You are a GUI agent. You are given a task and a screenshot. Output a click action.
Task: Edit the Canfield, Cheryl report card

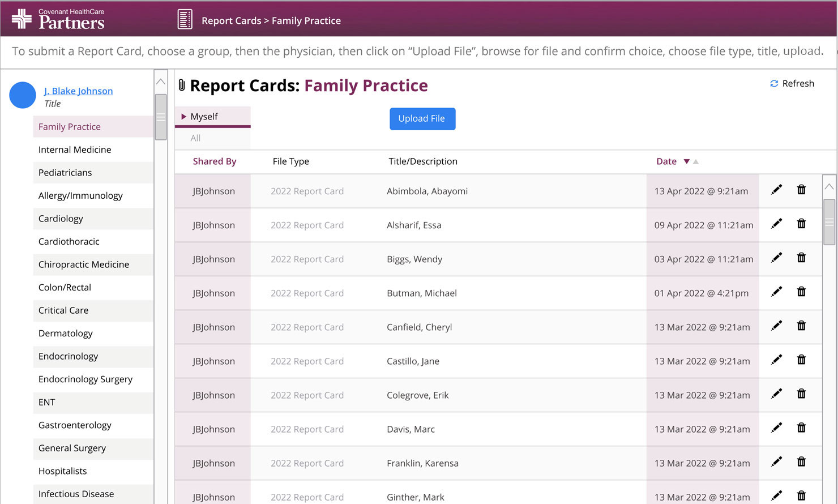776,326
